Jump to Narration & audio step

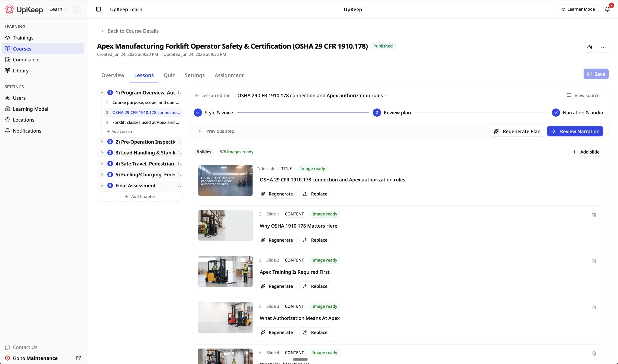(577, 113)
